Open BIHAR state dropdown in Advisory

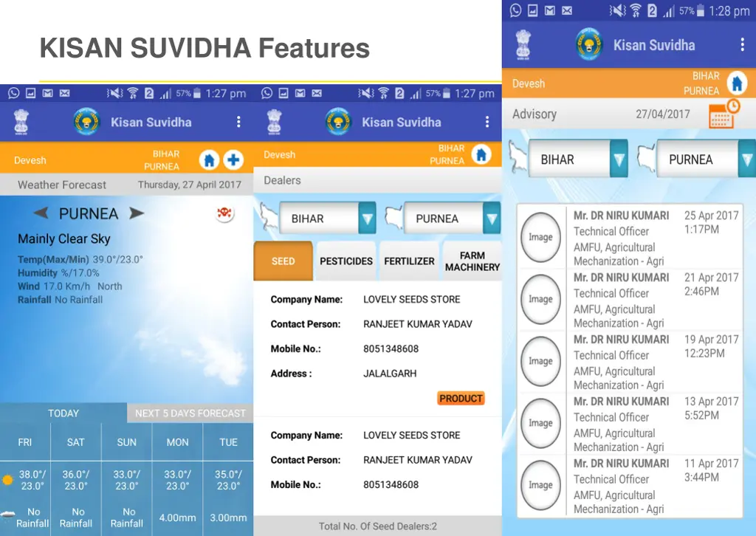tap(619, 159)
